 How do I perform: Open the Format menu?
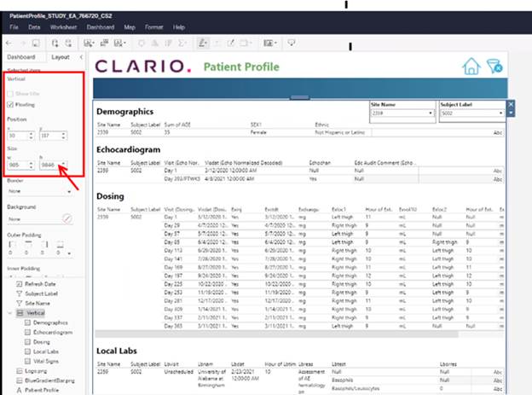pos(154,27)
